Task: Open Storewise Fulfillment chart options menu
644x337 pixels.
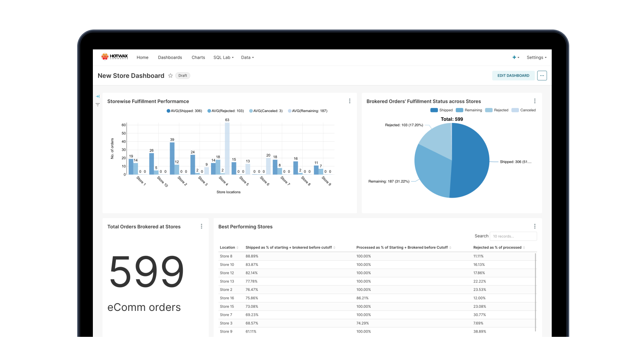Action: click(x=349, y=101)
